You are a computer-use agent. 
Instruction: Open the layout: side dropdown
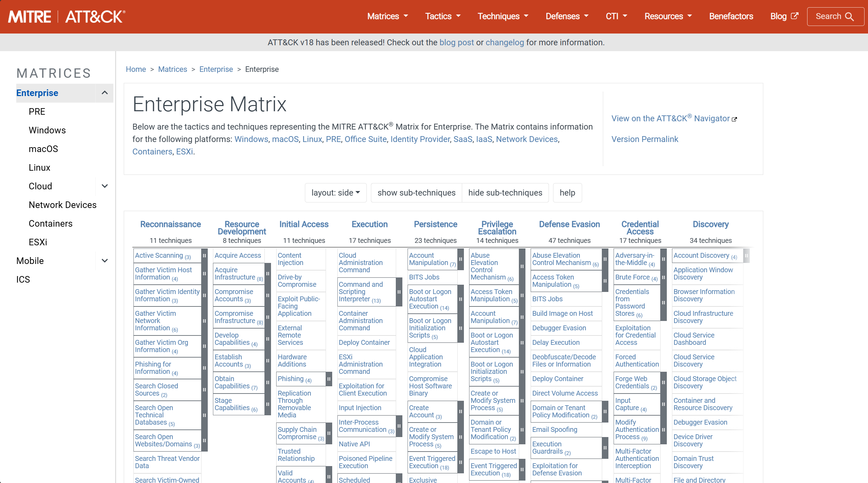pos(335,192)
